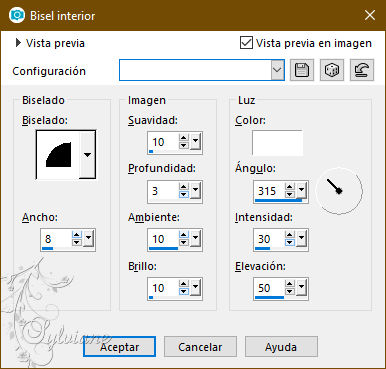
Task: Decrease Brillo value with down arrow
Action: (x=184, y=292)
